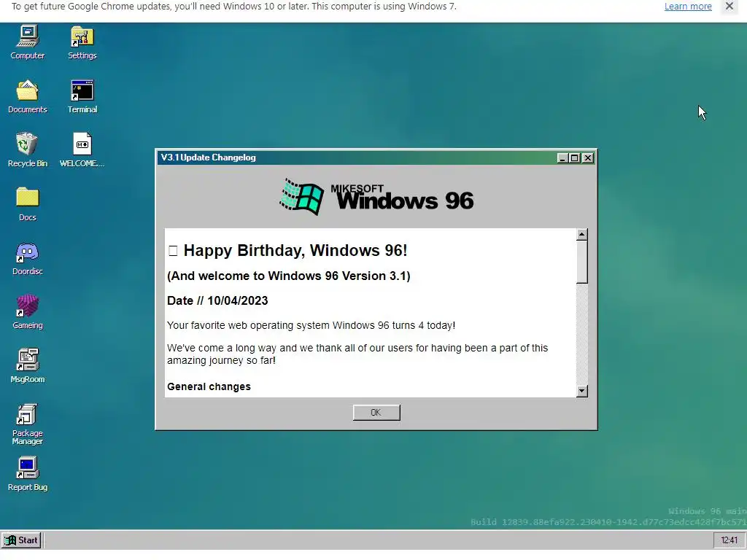Image resolution: width=747 pixels, height=560 pixels.
Task: Click OK in the Update Changelog dialog
Action: (376, 413)
